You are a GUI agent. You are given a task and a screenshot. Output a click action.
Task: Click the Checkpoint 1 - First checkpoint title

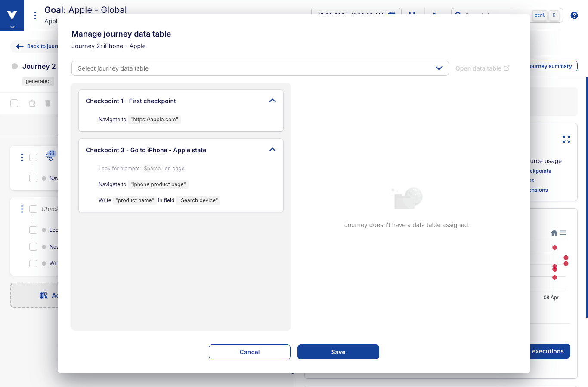click(131, 101)
